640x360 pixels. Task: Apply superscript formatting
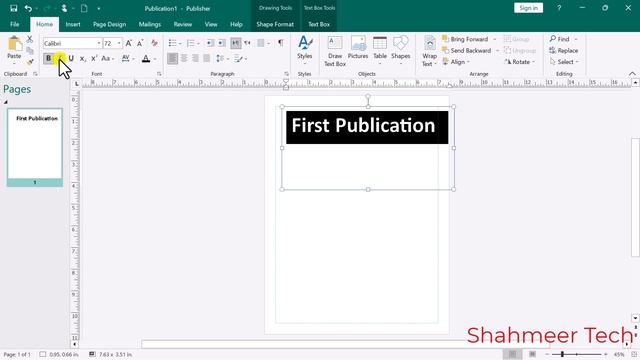[x=94, y=59]
